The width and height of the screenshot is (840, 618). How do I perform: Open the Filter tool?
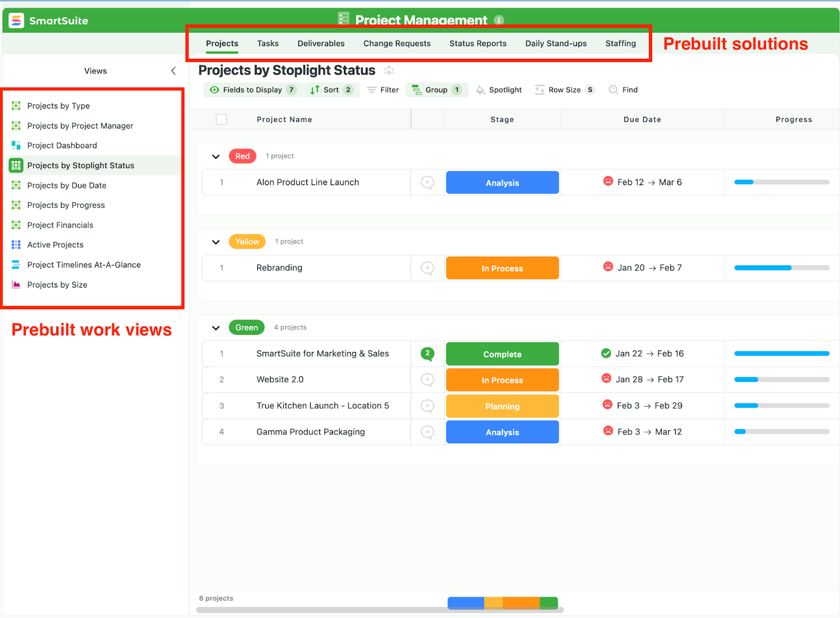(383, 90)
